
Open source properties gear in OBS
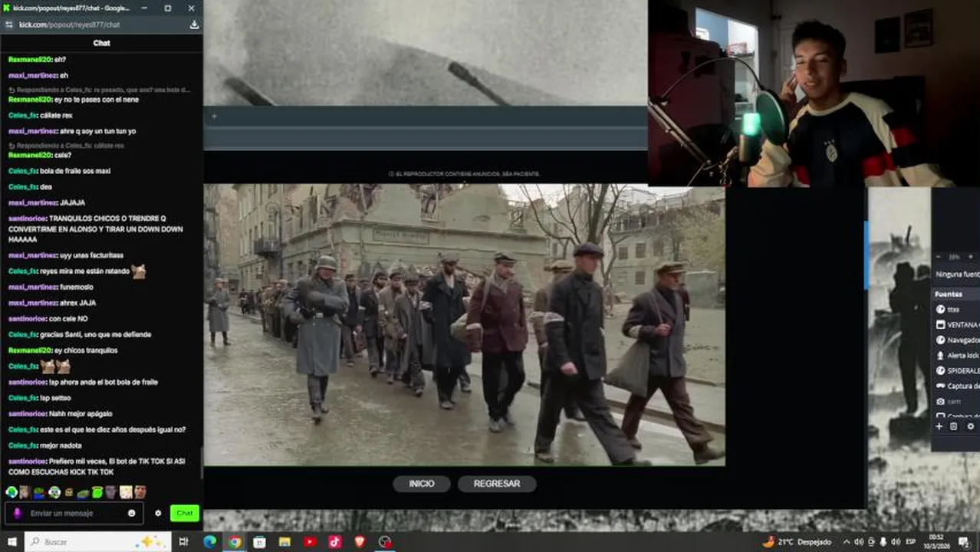[970, 426]
